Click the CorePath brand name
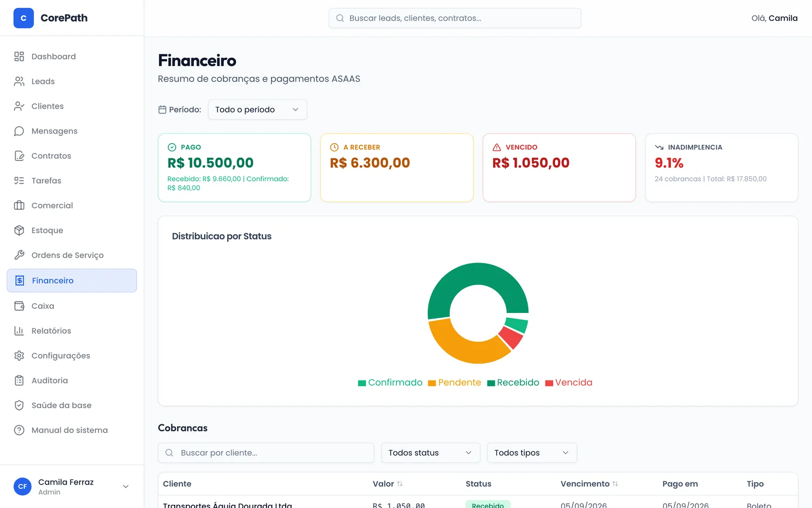 click(64, 18)
